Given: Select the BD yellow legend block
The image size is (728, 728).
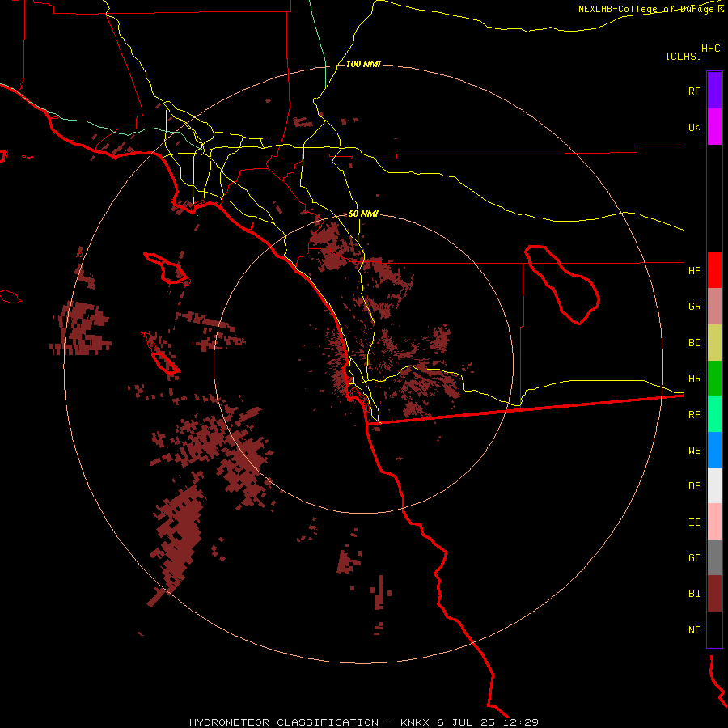Looking at the screenshot, I should (714, 343).
